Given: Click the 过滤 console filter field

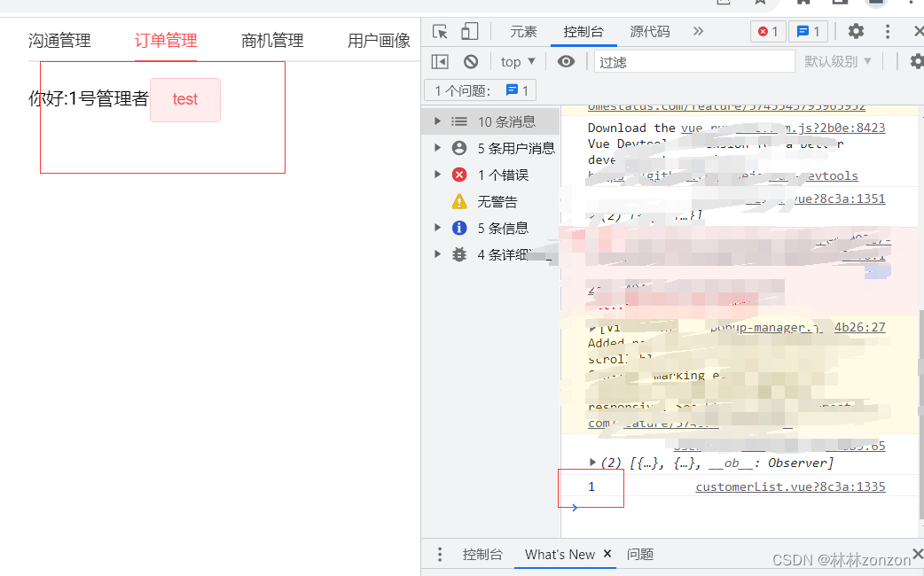Looking at the screenshot, I should point(694,60).
